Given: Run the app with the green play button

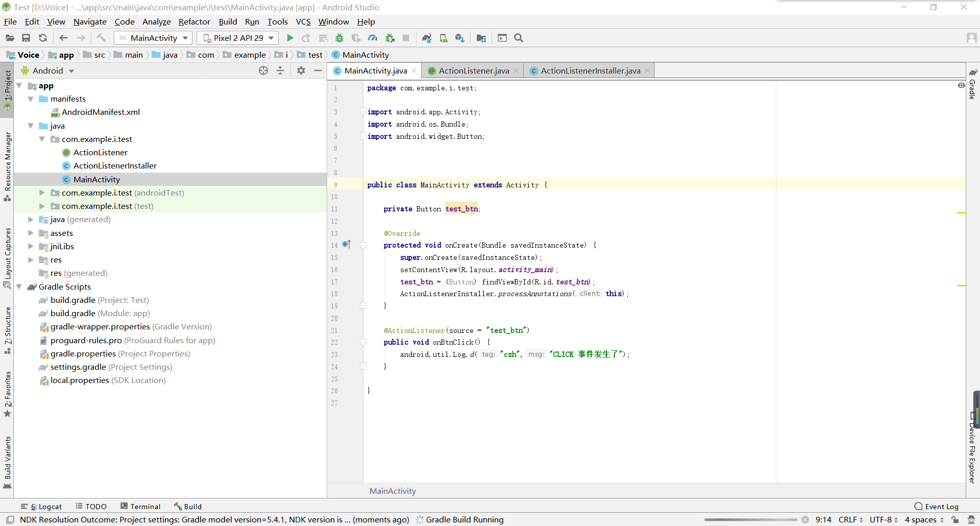Looking at the screenshot, I should coord(290,38).
